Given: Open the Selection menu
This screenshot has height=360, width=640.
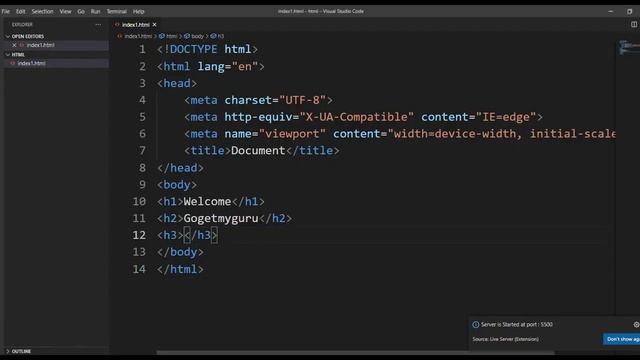Looking at the screenshot, I should 42,11.
